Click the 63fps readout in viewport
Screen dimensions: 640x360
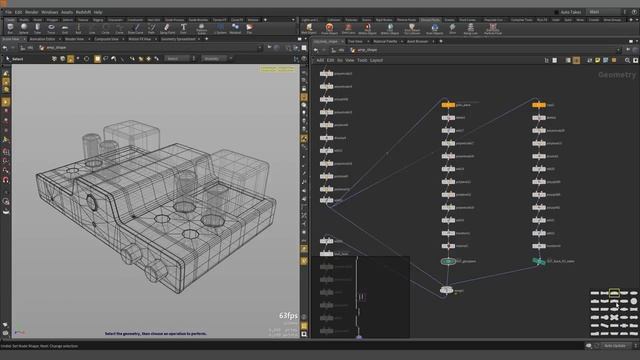click(288, 316)
